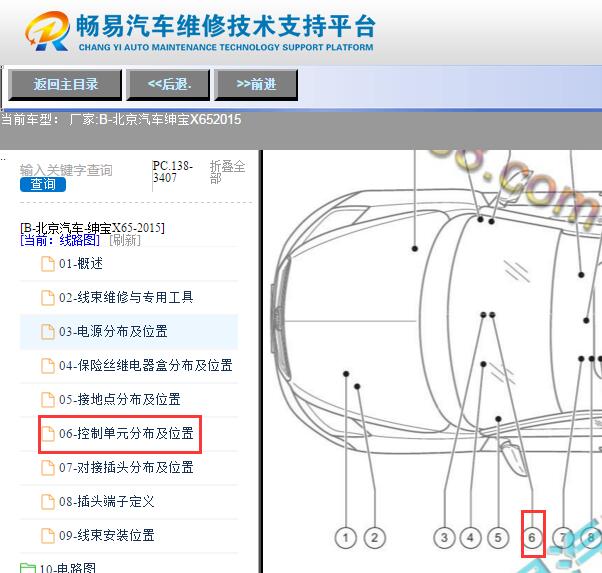Click the 返回主目录 button
The width and height of the screenshot is (602, 573).
point(65,85)
